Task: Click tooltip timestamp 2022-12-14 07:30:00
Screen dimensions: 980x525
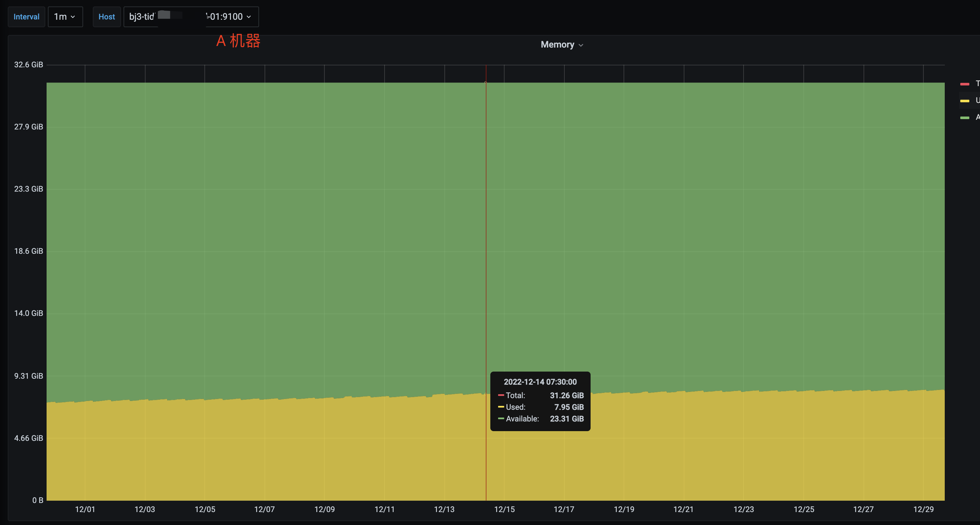Action: click(540, 382)
